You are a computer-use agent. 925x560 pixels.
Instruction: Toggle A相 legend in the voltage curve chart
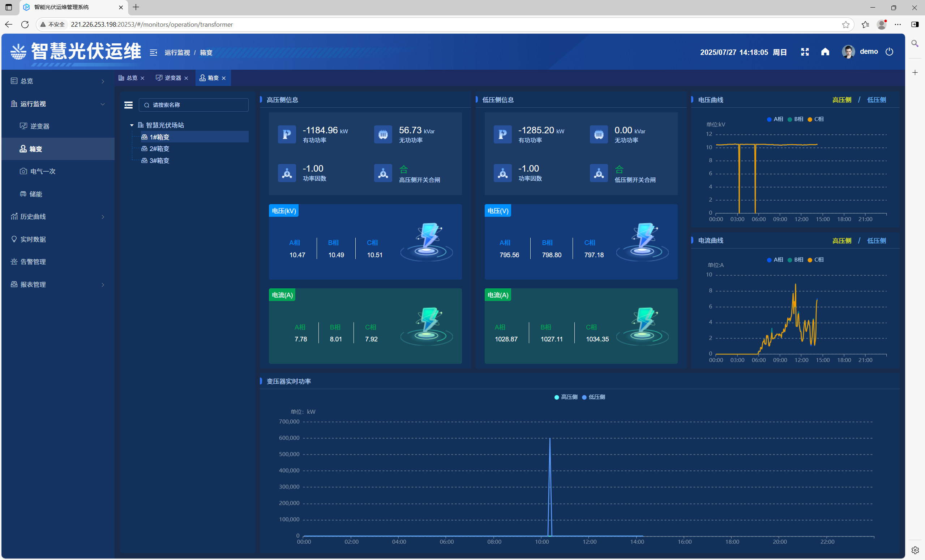pyautogui.click(x=775, y=119)
